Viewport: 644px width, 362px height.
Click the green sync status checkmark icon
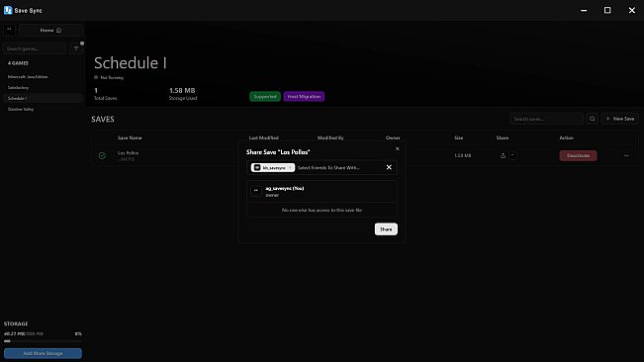102,155
